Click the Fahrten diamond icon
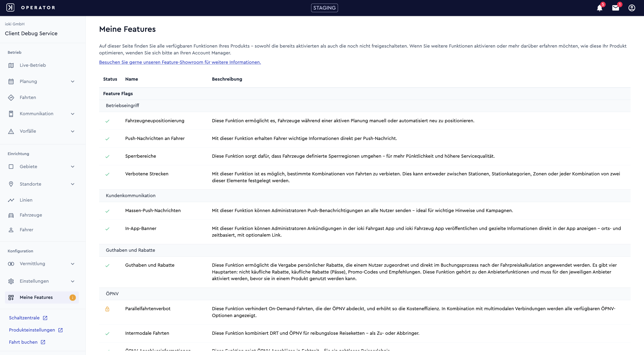Screen dimensions: 644x355 point(11,98)
